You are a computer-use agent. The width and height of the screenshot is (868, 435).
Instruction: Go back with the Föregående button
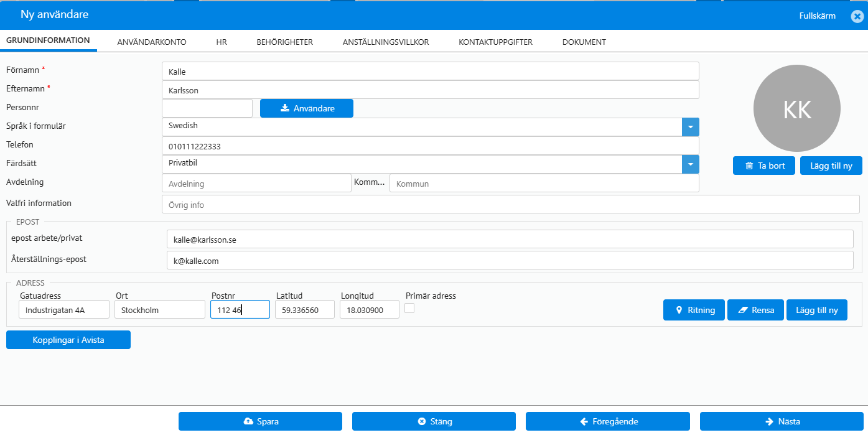(x=607, y=421)
